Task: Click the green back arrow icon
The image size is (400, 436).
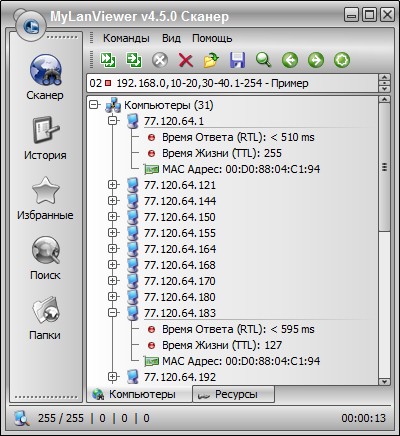Action: point(290,60)
